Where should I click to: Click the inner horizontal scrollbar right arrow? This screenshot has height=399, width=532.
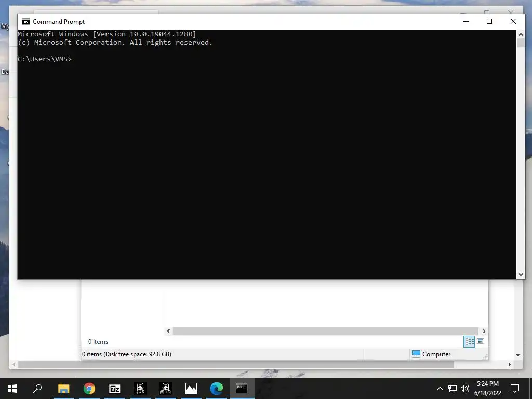coord(484,331)
